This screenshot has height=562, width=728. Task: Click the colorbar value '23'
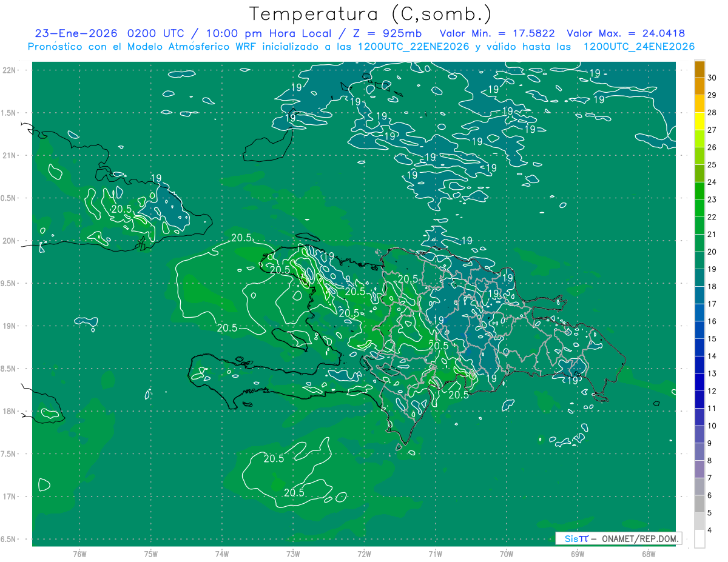[712, 199]
